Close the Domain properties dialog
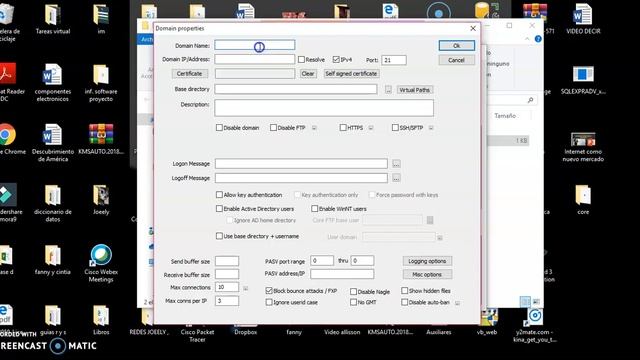 (473, 28)
